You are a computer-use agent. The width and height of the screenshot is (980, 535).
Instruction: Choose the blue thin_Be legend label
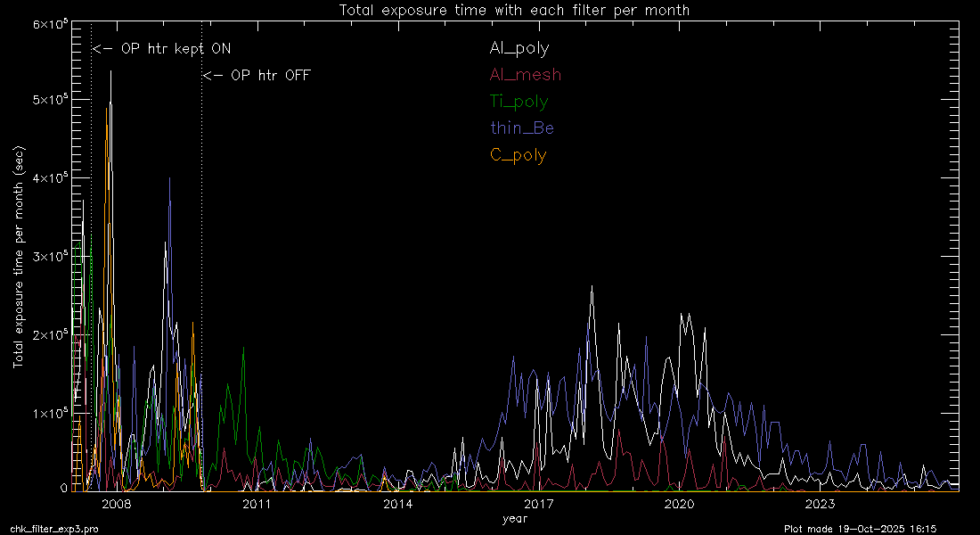click(521, 128)
